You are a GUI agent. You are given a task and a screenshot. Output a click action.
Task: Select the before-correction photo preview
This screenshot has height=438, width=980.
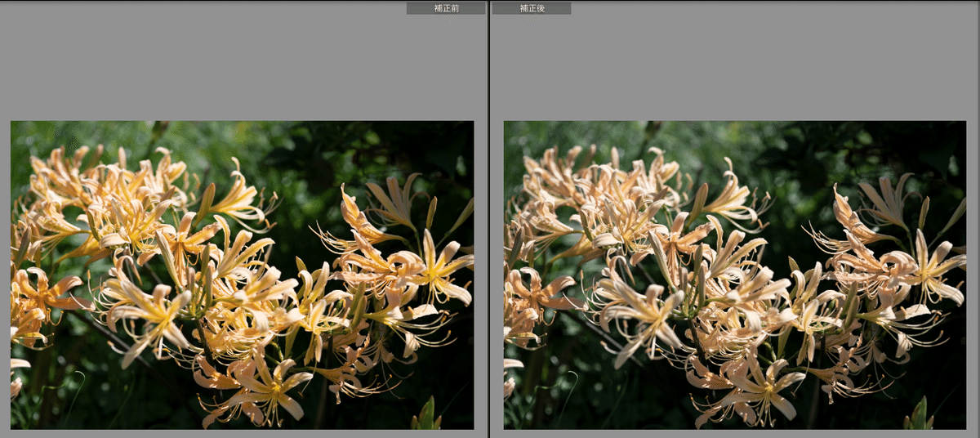(242, 275)
